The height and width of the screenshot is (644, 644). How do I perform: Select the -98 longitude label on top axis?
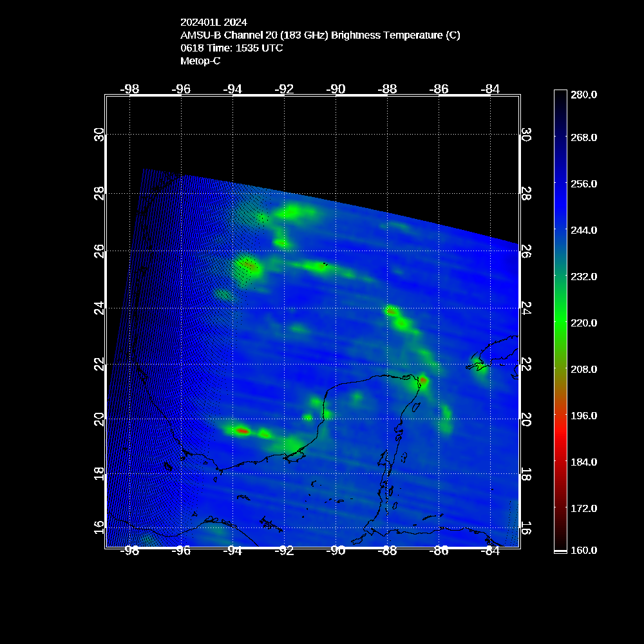point(130,89)
